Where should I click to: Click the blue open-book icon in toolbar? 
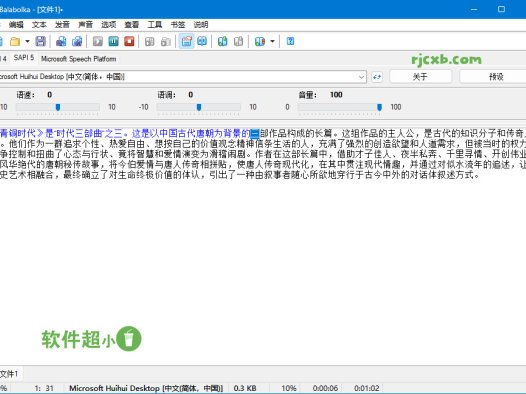(x=202, y=42)
